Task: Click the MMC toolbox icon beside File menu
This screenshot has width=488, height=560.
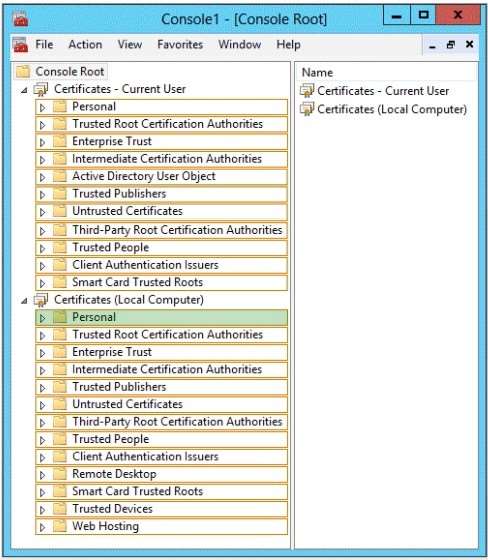Action: coord(20,45)
